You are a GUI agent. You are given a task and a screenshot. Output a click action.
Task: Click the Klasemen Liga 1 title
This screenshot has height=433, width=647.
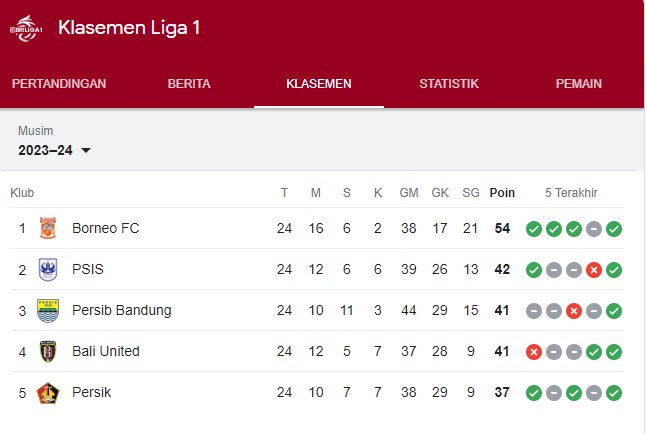(129, 28)
